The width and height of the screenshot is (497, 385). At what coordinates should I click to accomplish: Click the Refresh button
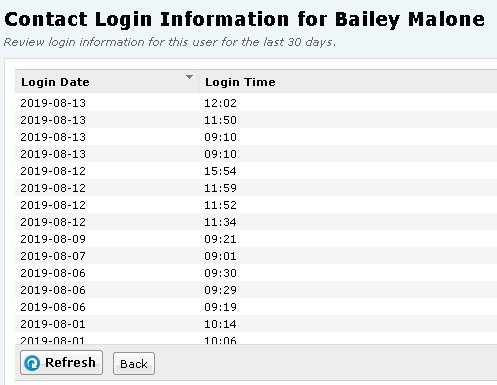point(61,362)
